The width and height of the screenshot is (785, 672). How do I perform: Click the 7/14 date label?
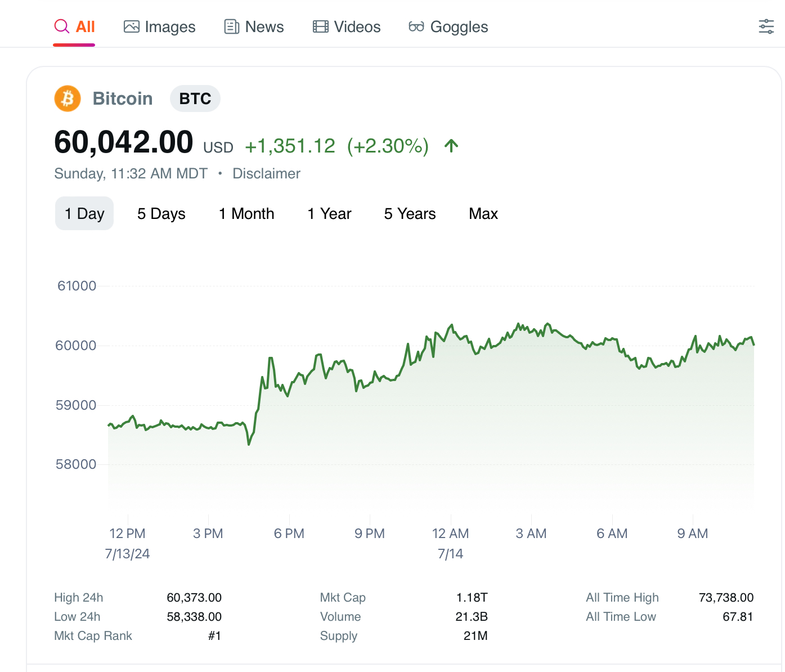pos(450,553)
